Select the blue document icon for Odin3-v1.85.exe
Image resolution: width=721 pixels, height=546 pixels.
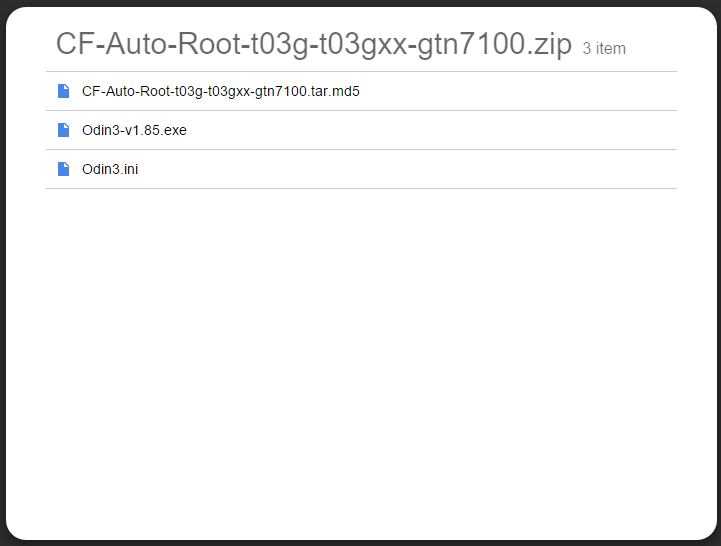pos(63,130)
